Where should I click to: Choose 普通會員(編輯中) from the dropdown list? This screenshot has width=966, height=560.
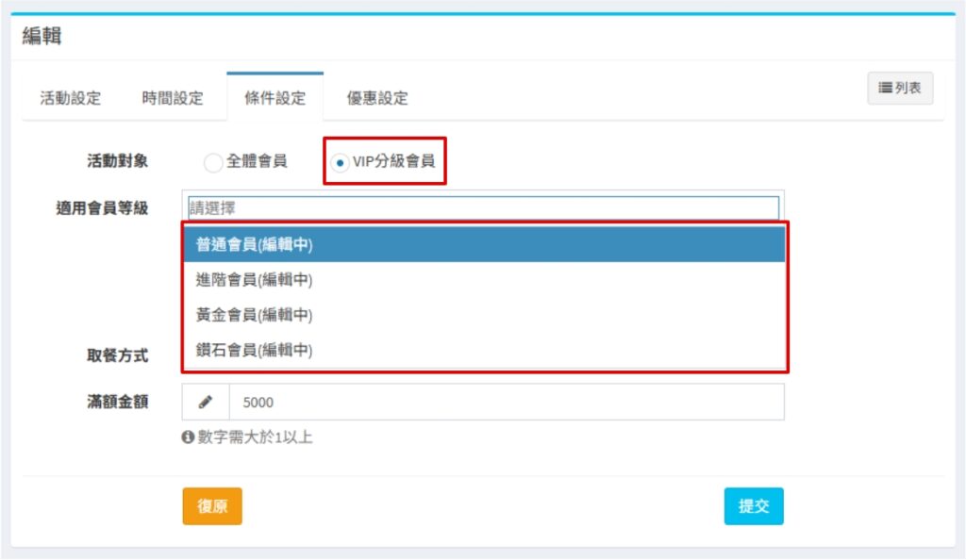click(484, 244)
